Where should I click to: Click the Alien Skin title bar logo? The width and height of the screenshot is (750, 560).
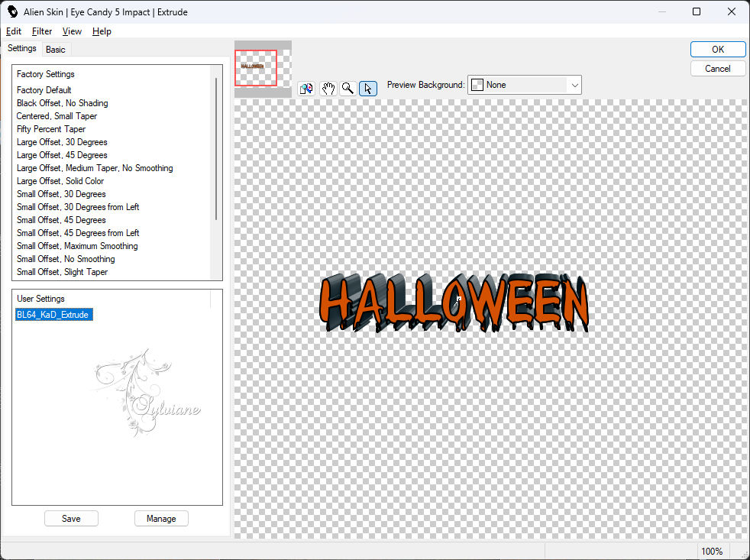pyautogui.click(x=12, y=11)
